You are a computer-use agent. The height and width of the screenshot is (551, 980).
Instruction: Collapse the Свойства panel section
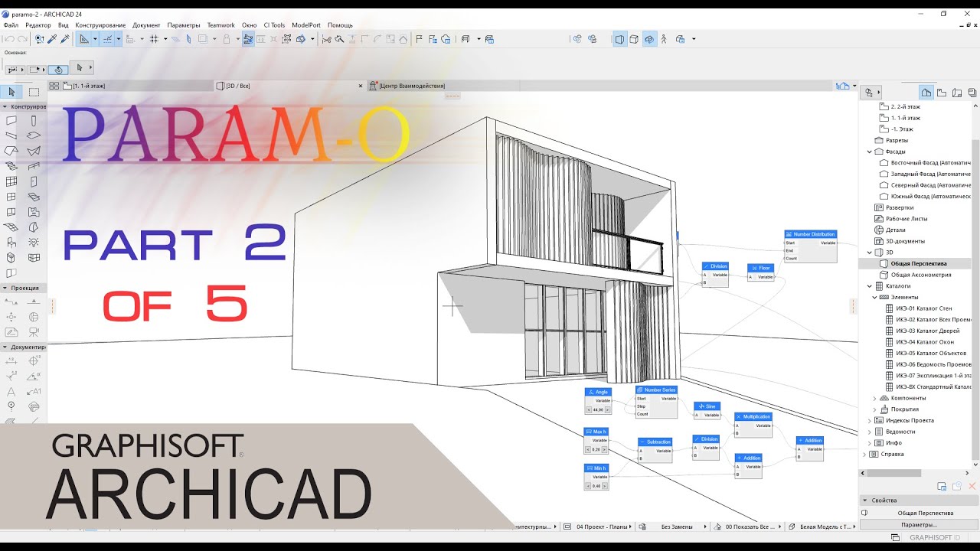click(865, 500)
